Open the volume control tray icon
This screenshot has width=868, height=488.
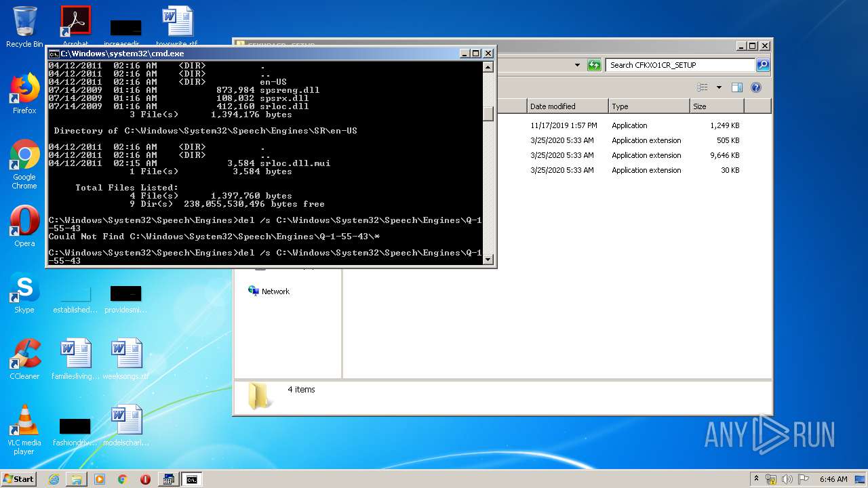click(787, 479)
